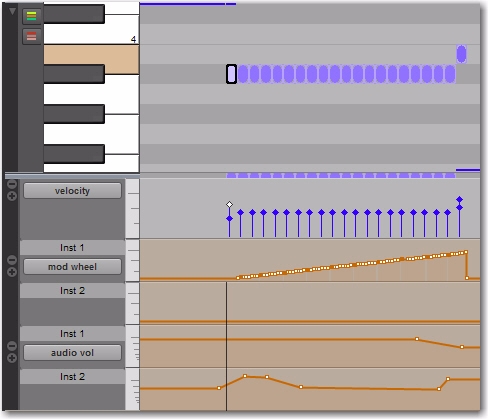
Task: Click the first Inst 2 volume automation breakpoint
Action: pos(219,388)
